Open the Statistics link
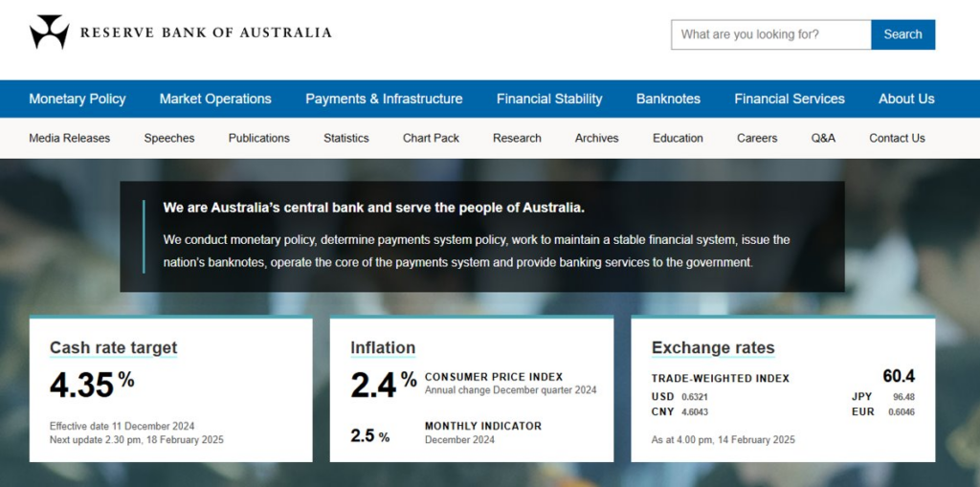Image resolution: width=980 pixels, height=487 pixels. coord(346,138)
